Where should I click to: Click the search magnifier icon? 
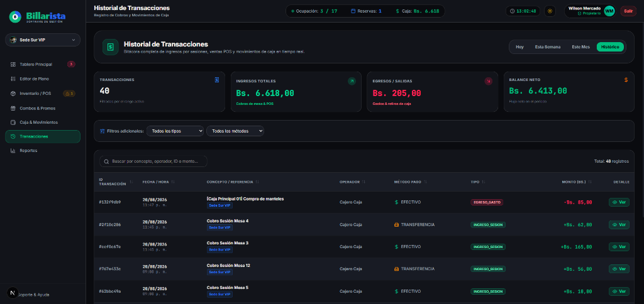click(x=107, y=161)
